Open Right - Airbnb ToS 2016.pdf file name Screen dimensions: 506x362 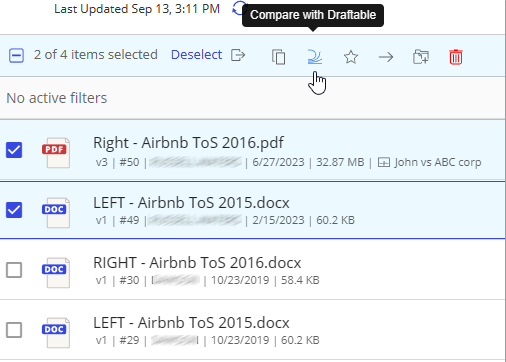188,143
